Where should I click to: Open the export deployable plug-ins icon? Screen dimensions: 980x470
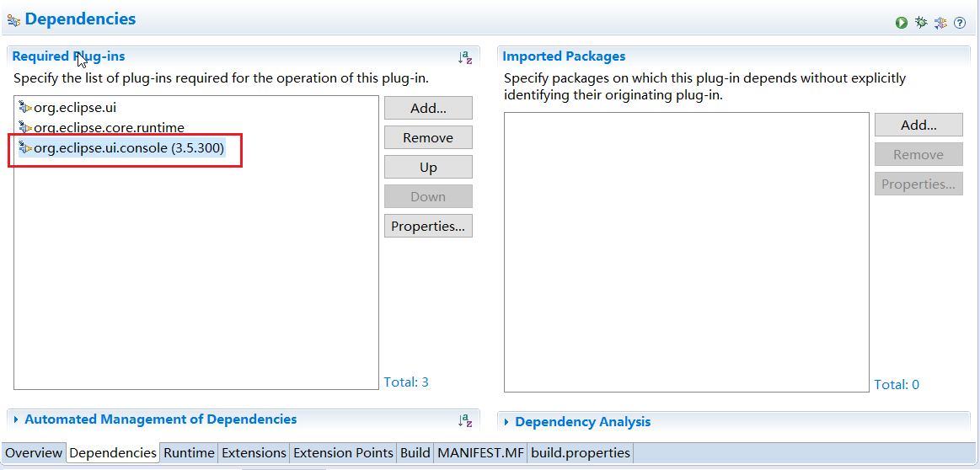click(x=940, y=23)
